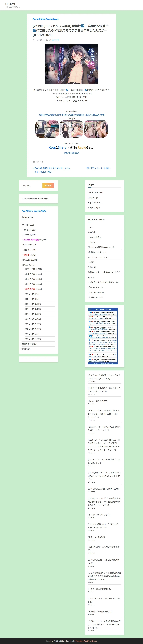The height and width of the screenshot is (644, 143).
Task: Open the C98 同人誌 subcategory
Action: tap(29, 334)
